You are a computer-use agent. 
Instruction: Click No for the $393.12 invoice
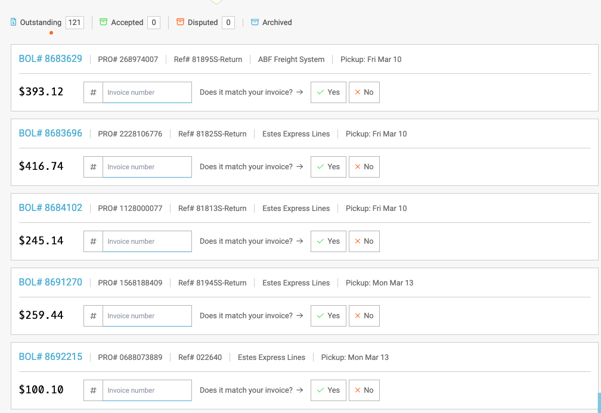click(x=364, y=92)
